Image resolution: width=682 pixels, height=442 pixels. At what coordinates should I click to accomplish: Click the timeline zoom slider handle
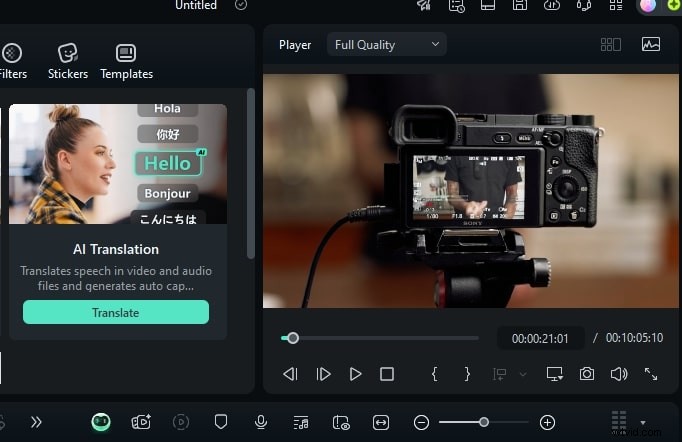[484, 422]
